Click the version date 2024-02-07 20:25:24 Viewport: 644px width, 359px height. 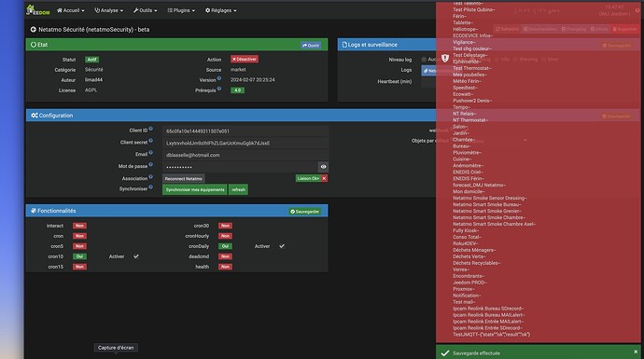click(253, 80)
